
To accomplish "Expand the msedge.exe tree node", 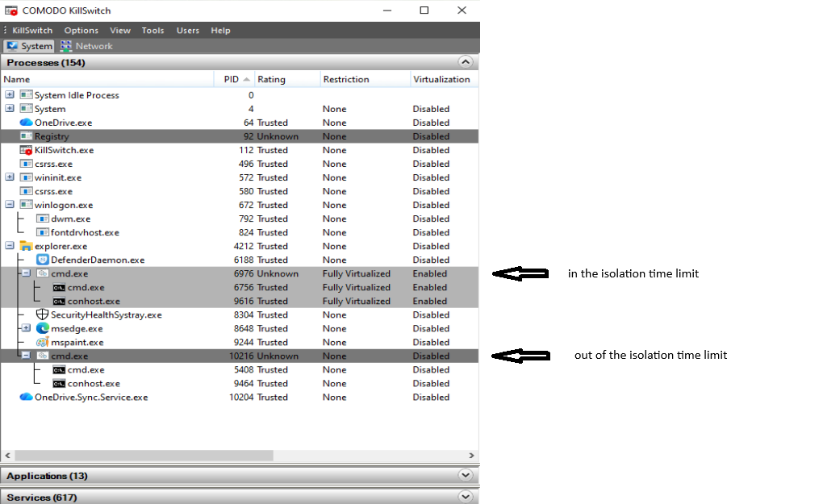I will [x=26, y=327].
